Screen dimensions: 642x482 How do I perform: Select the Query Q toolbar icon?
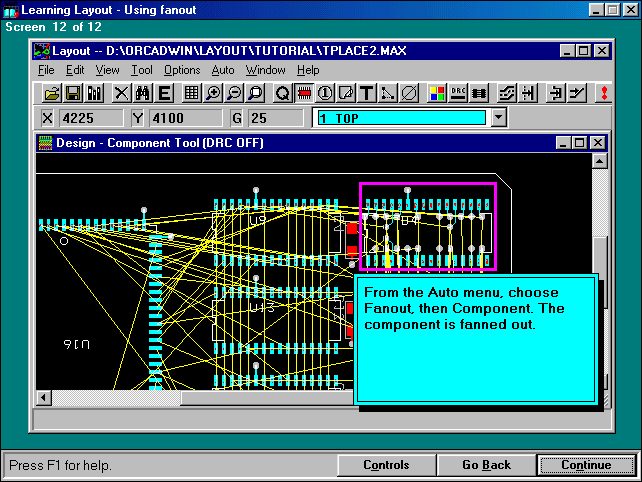[283, 93]
